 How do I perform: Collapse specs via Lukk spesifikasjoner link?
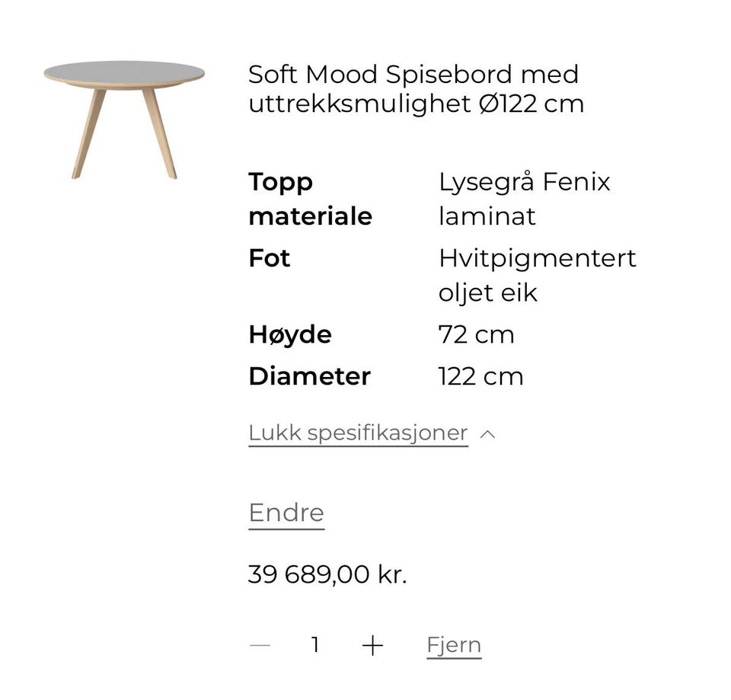(x=358, y=433)
